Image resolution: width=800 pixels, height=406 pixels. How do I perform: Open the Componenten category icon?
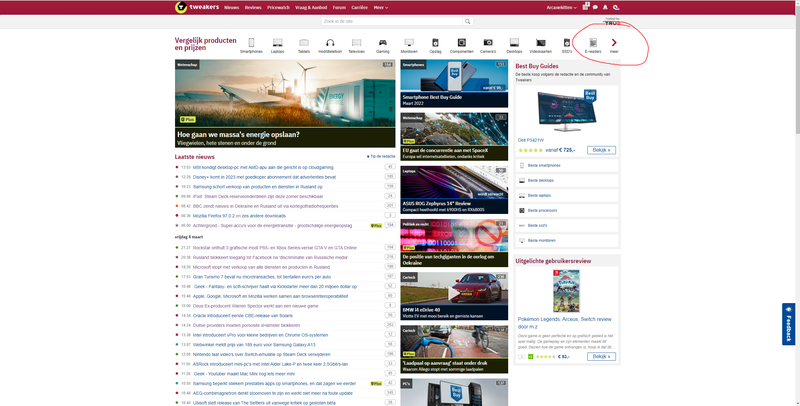(461, 43)
